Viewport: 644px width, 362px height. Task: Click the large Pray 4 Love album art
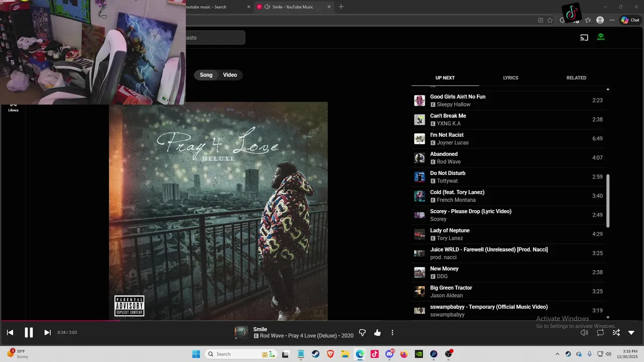pyautogui.click(x=218, y=211)
